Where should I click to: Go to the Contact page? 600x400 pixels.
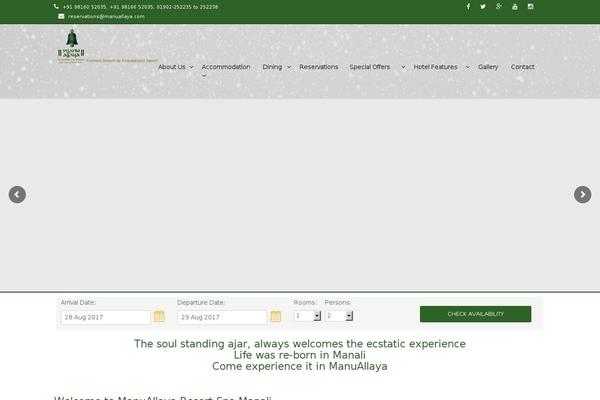(x=522, y=67)
